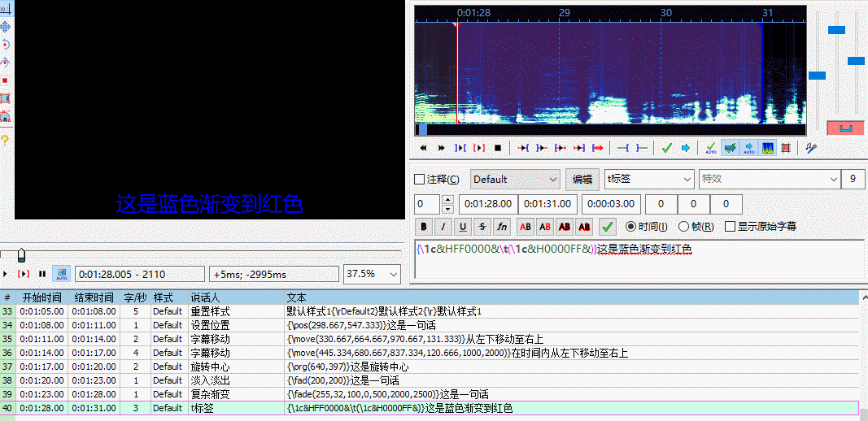
Task: Play from selection start to end of file
Action: (598, 148)
